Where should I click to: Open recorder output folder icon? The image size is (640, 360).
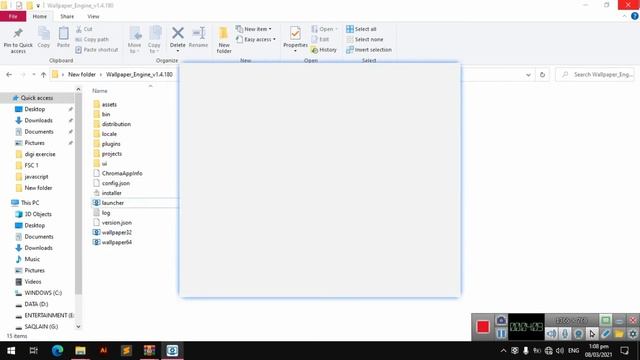[x=619, y=333]
